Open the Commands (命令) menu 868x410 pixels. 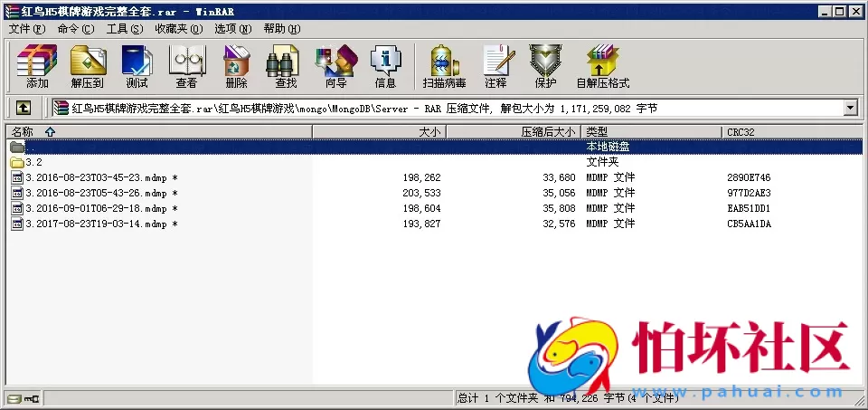point(76,29)
